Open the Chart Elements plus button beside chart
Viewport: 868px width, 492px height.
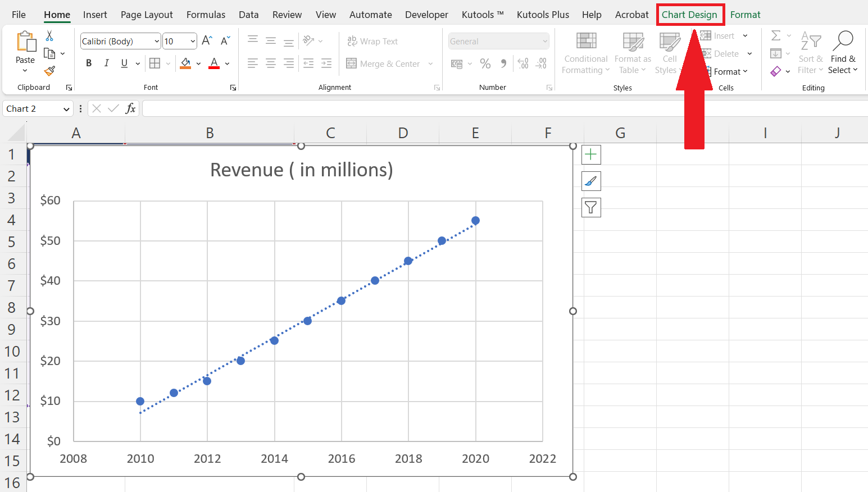coord(590,154)
